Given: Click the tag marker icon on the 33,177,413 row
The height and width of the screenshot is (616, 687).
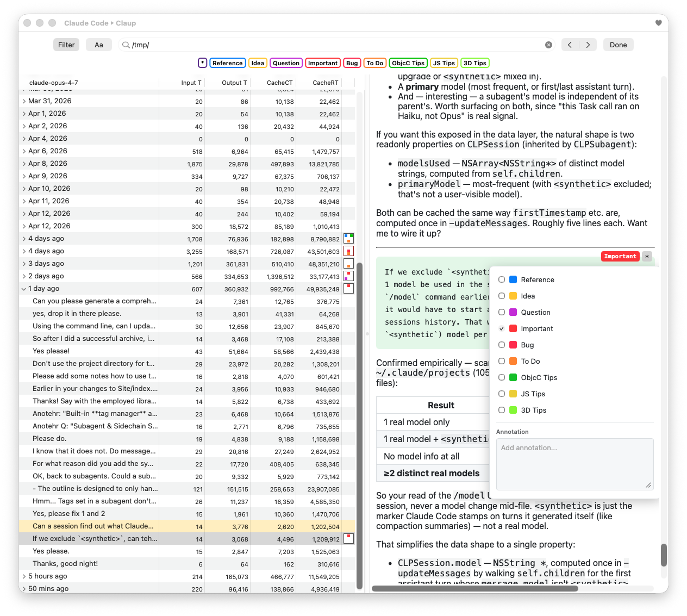Looking at the screenshot, I should pos(348,276).
